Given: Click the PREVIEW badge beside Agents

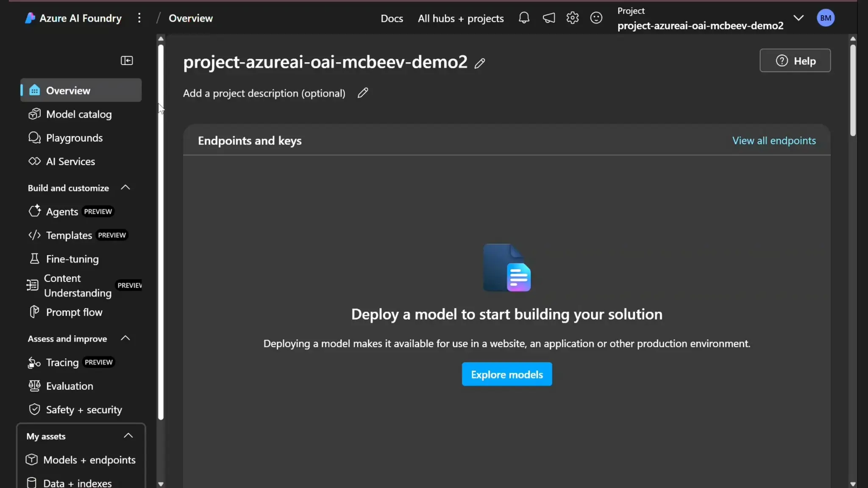Looking at the screenshot, I should tap(98, 211).
